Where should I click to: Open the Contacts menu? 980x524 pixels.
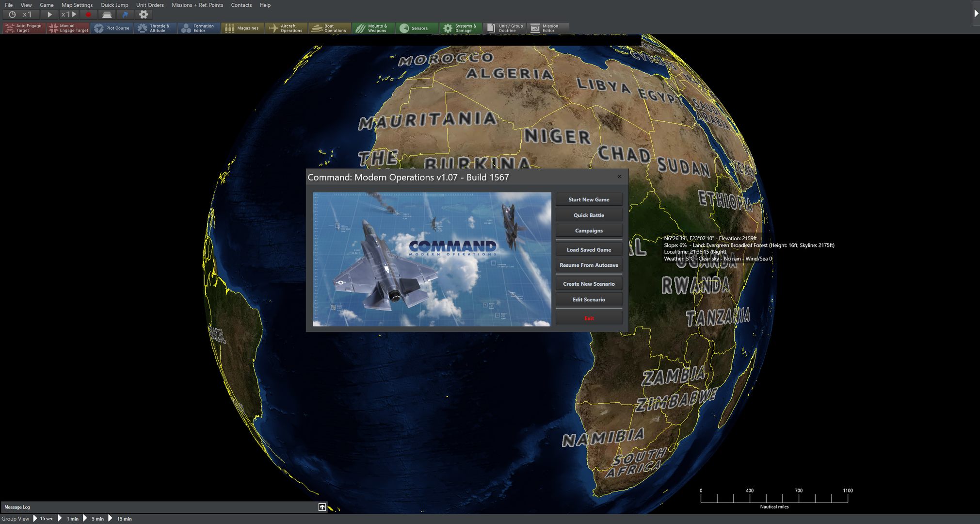[241, 5]
